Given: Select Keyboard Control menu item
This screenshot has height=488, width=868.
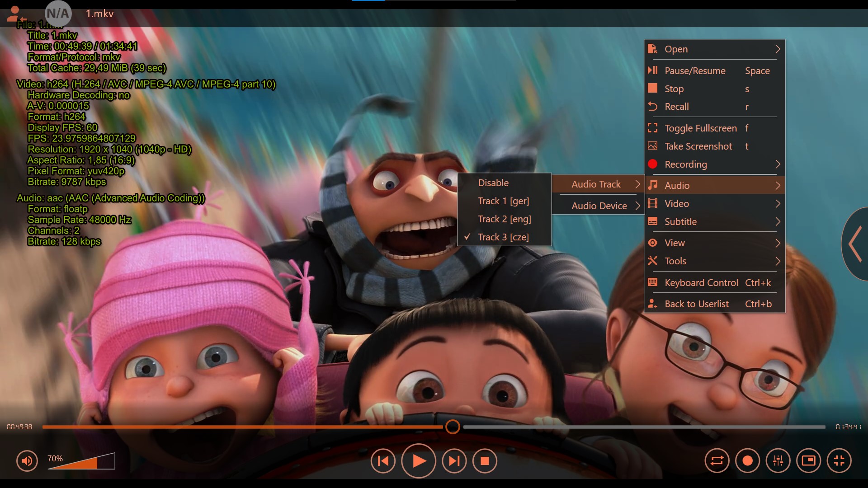Looking at the screenshot, I should 701,282.
